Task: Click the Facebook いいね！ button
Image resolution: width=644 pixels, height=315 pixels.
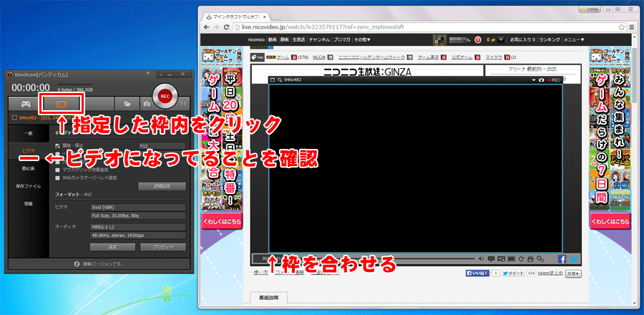Action: 477,273
